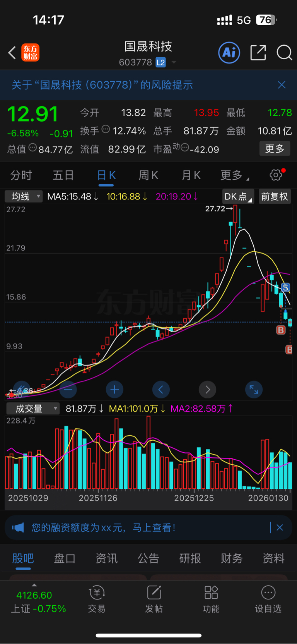Tap the back arrow icon
This screenshot has width=297, height=644.
[x=12, y=53]
